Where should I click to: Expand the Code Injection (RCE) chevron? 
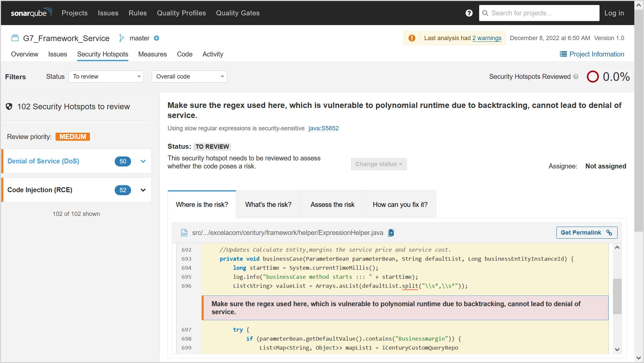143,190
